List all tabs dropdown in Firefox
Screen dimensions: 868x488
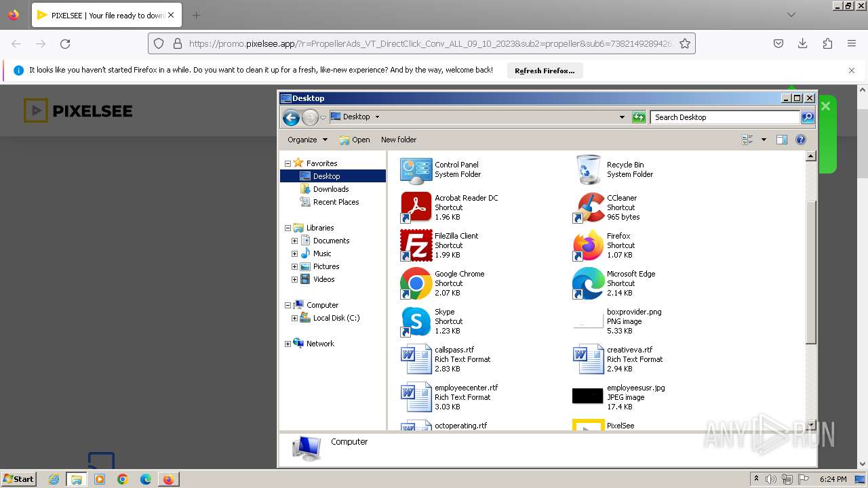click(791, 15)
